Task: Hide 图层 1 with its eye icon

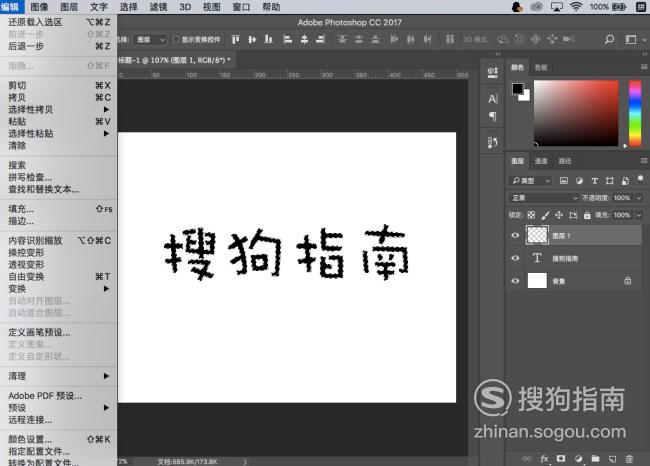Action: pyautogui.click(x=515, y=235)
